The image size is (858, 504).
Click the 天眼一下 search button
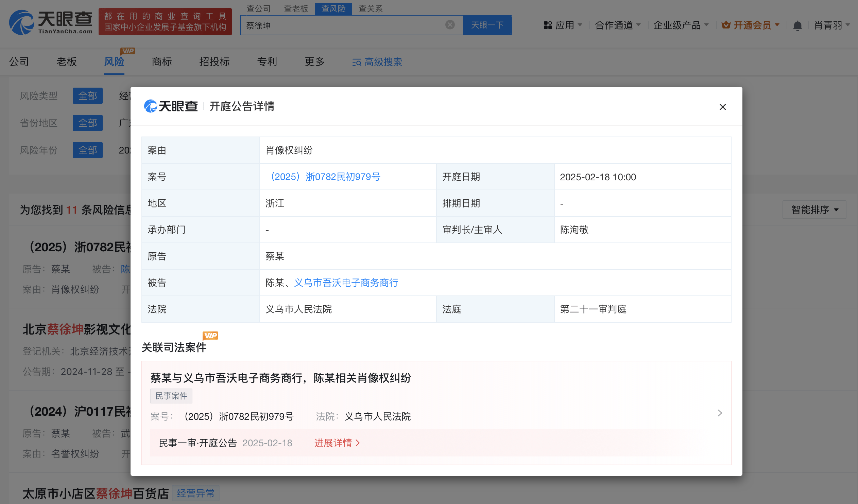pyautogui.click(x=487, y=25)
